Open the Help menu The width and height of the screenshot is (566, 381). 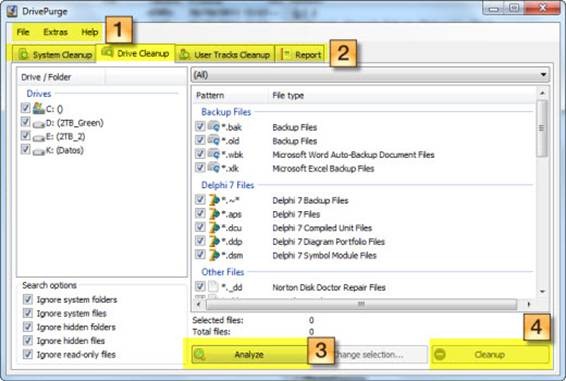90,32
